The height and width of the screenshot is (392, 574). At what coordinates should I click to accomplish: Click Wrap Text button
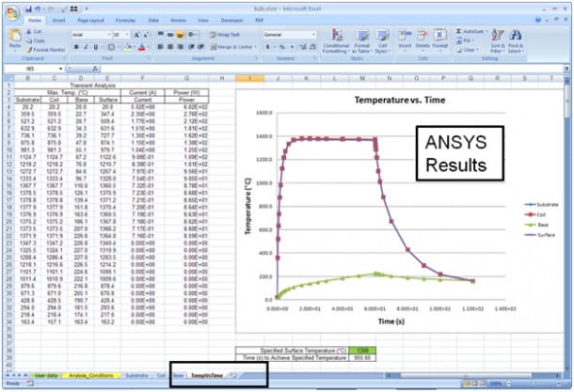pos(225,35)
